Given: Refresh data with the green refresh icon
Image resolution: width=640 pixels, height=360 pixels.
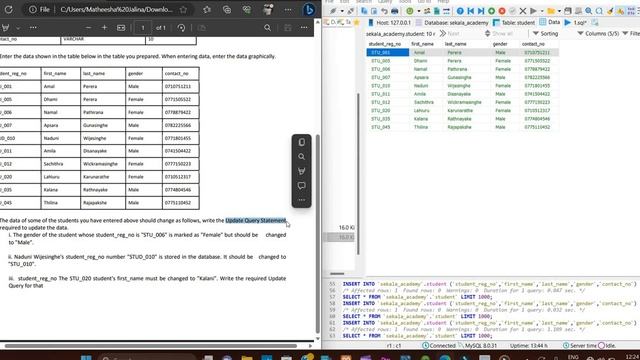Looking at the screenshot, I should coord(410,11).
